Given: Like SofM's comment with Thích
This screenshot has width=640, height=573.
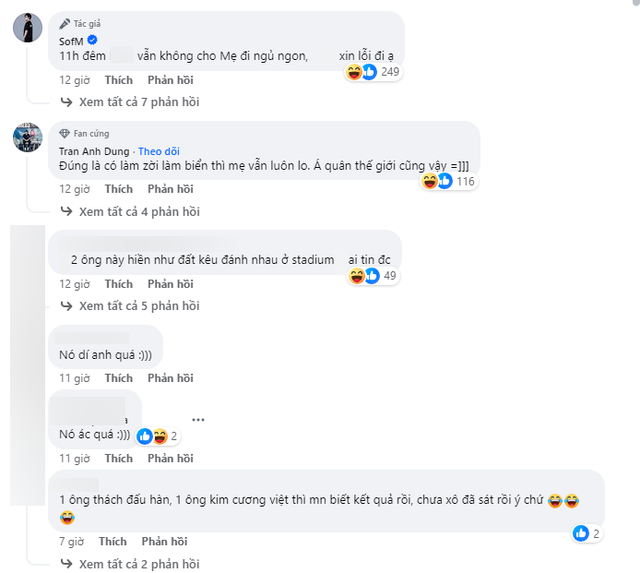Looking at the screenshot, I should click(118, 79).
